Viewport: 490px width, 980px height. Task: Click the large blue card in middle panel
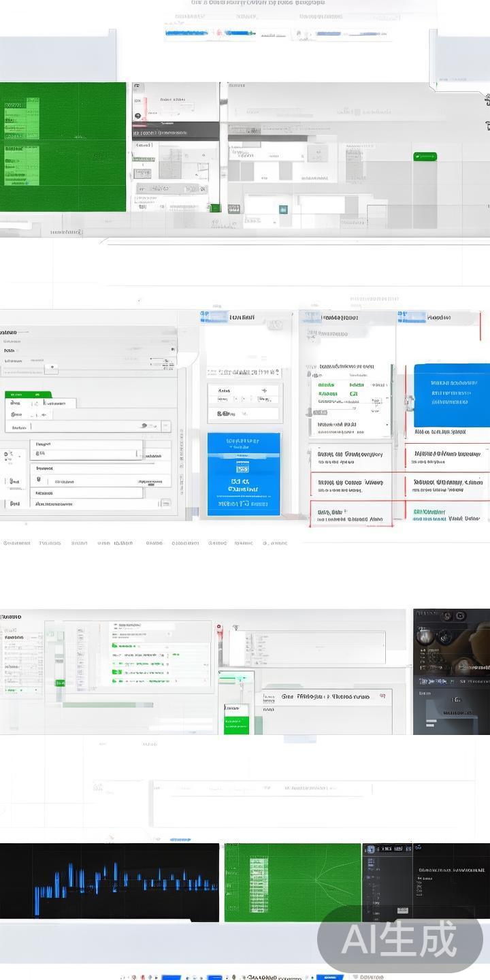coord(244,474)
